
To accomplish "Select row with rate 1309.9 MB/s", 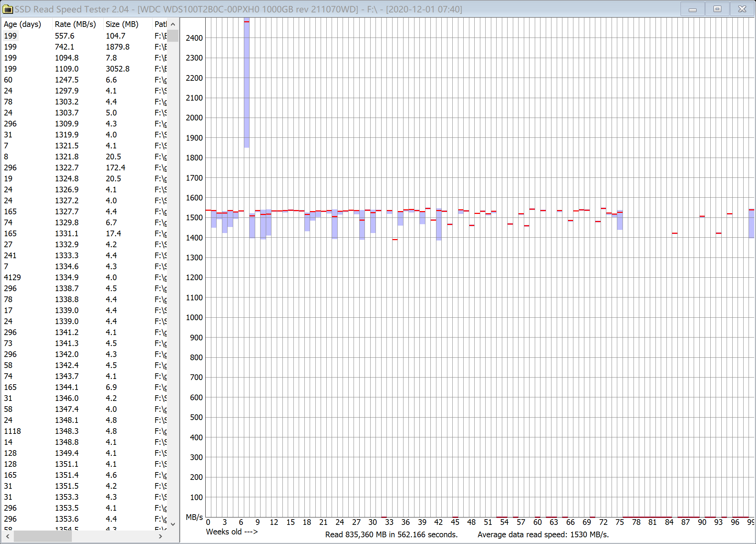I will tap(85, 124).
